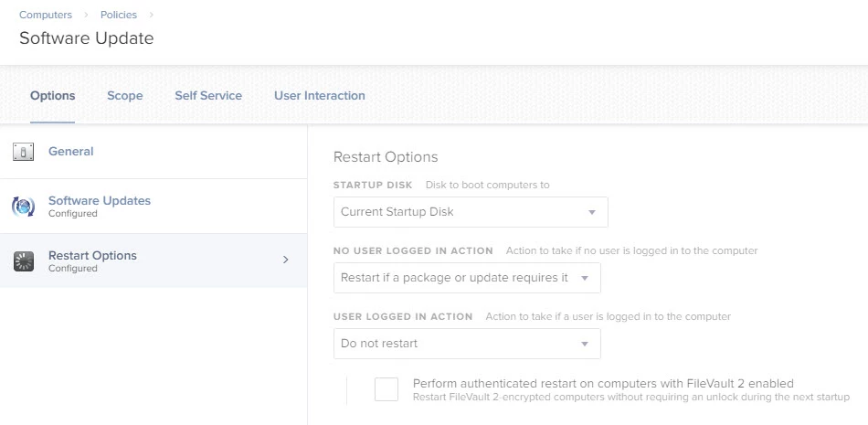Click the chevron arrow on Restart Options row
This screenshot has height=425, width=868.
286,260
